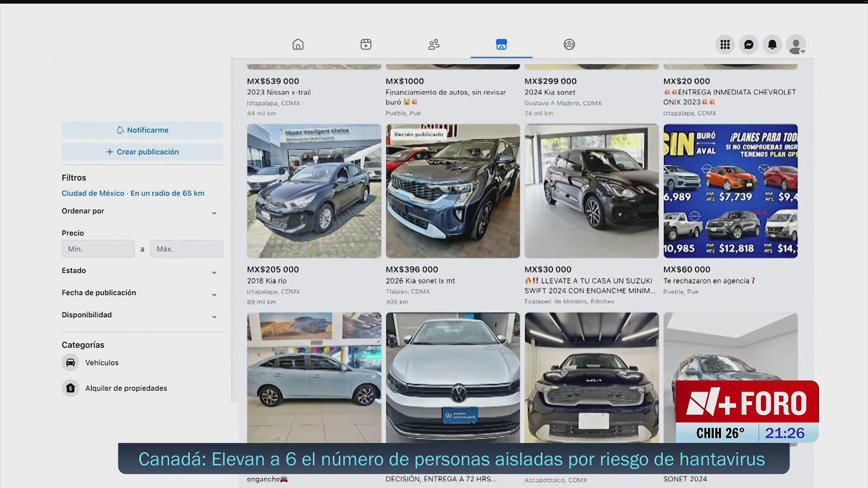Expand the Ordenar por dropdown
The height and width of the screenshot is (488, 868).
(140, 211)
